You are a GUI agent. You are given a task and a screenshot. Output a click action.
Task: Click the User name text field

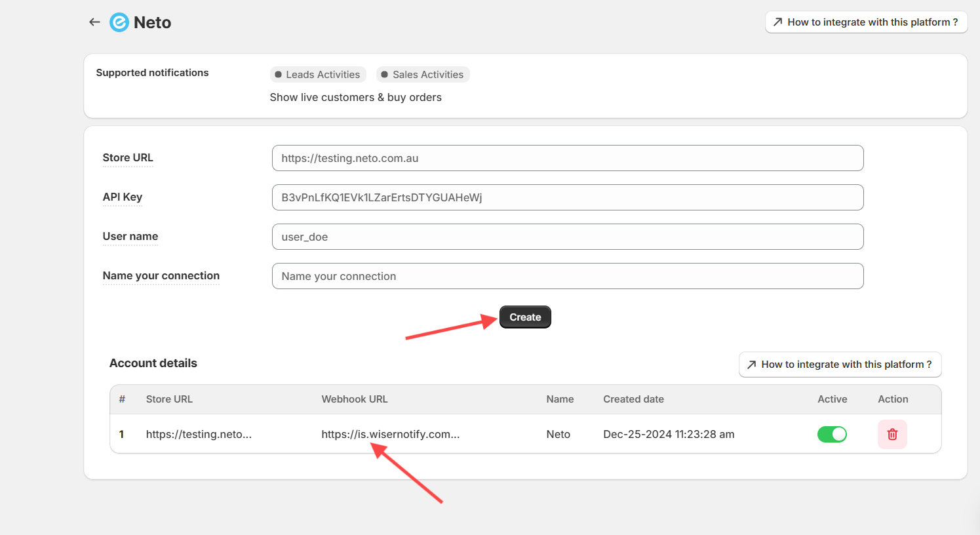click(567, 237)
